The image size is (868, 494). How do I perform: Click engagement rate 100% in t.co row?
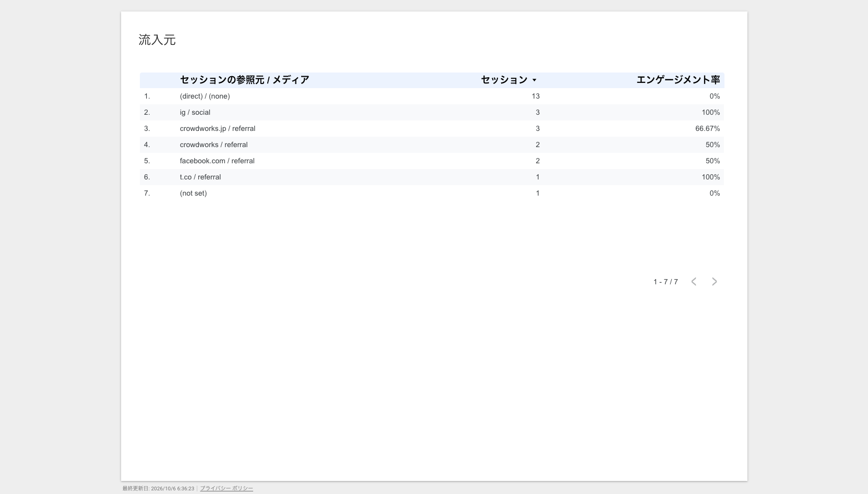click(x=710, y=177)
